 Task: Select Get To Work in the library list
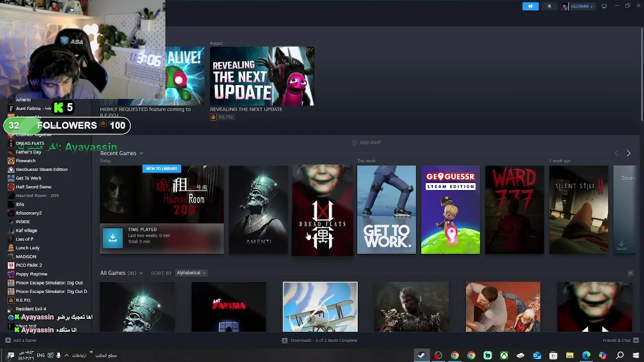click(29, 178)
